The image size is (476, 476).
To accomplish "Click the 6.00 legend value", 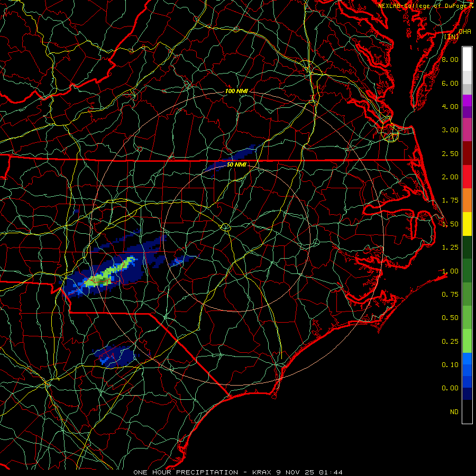I will 450,83.
